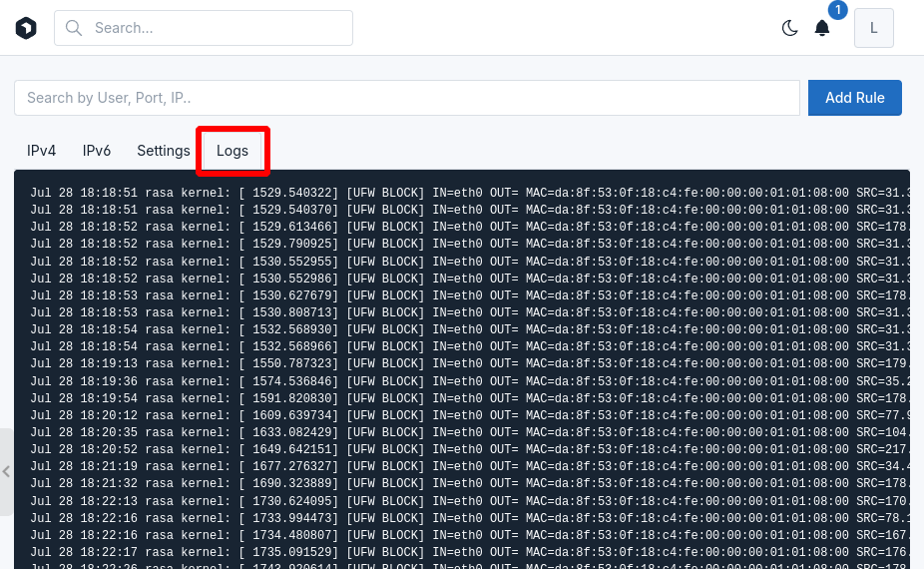Viewport: 924px width, 569px height.
Task: Click the blue notification count badge
Action: tap(837, 11)
